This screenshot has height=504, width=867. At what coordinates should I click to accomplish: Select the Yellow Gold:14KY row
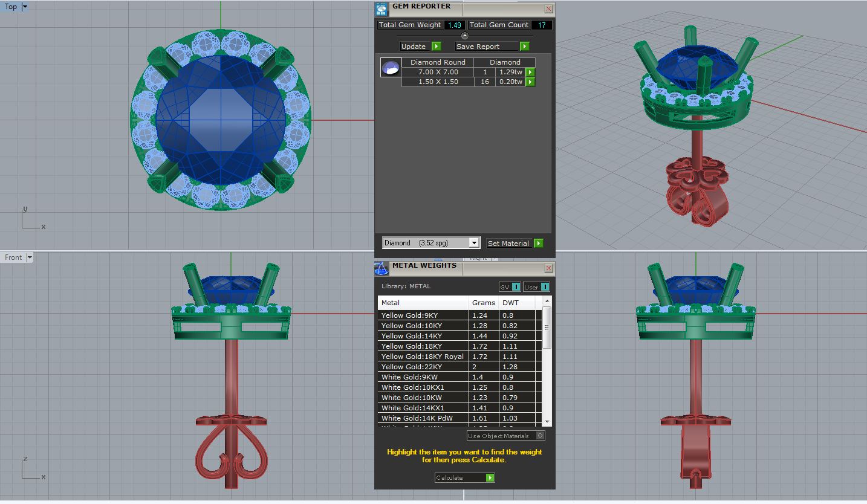coord(459,336)
